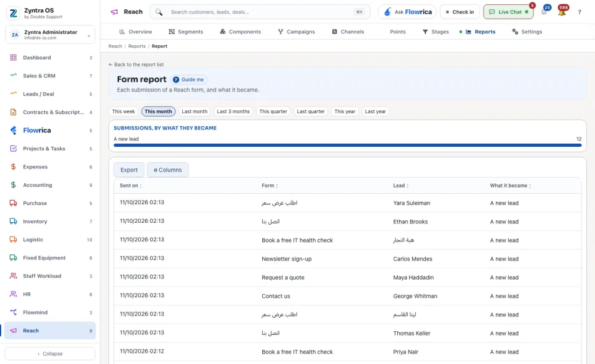This screenshot has height=364, width=595.
Task: Open the tasks checklist icon with badge 25
Action: click(544, 12)
